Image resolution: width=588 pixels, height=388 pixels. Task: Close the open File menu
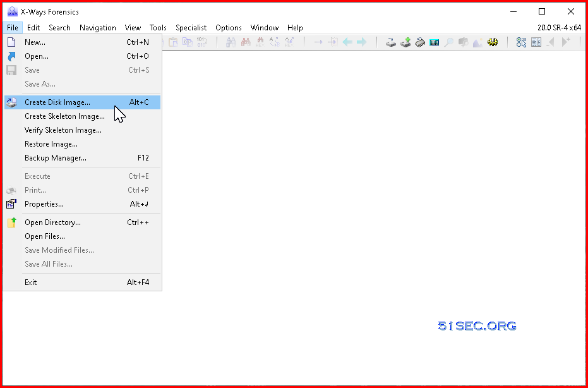[x=13, y=28]
